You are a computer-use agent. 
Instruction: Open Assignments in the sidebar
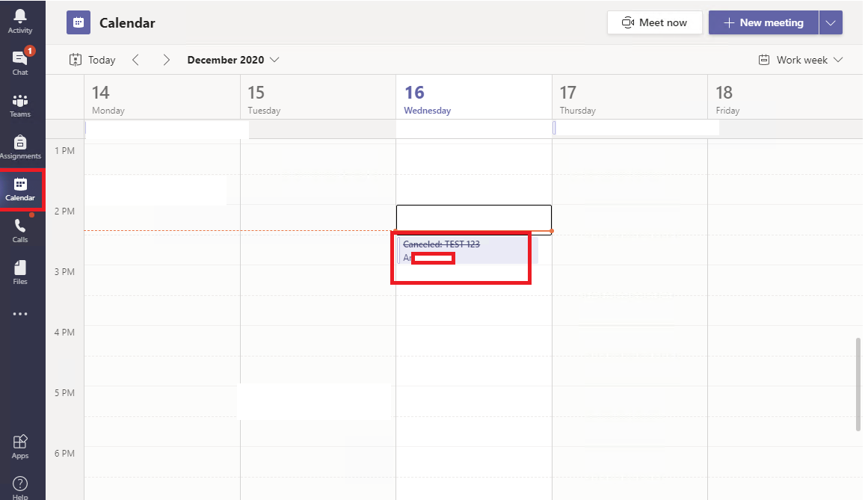coord(20,147)
